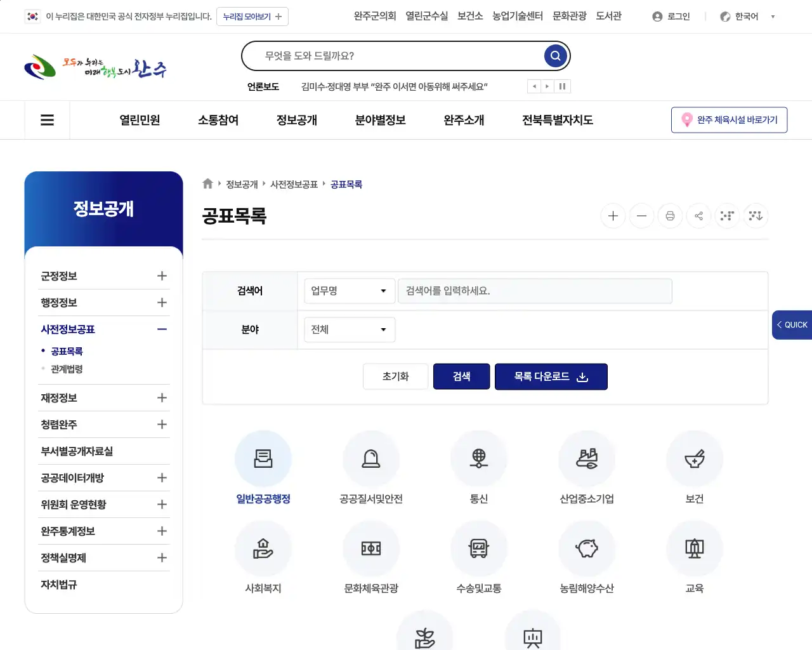
Task: Open the 완주소개 menu
Action: coord(463,120)
